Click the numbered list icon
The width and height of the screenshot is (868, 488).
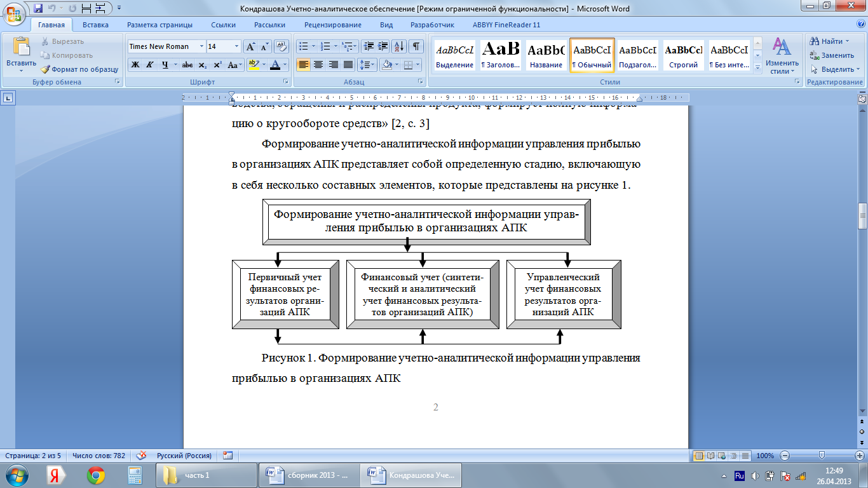pyautogui.click(x=326, y=46)
